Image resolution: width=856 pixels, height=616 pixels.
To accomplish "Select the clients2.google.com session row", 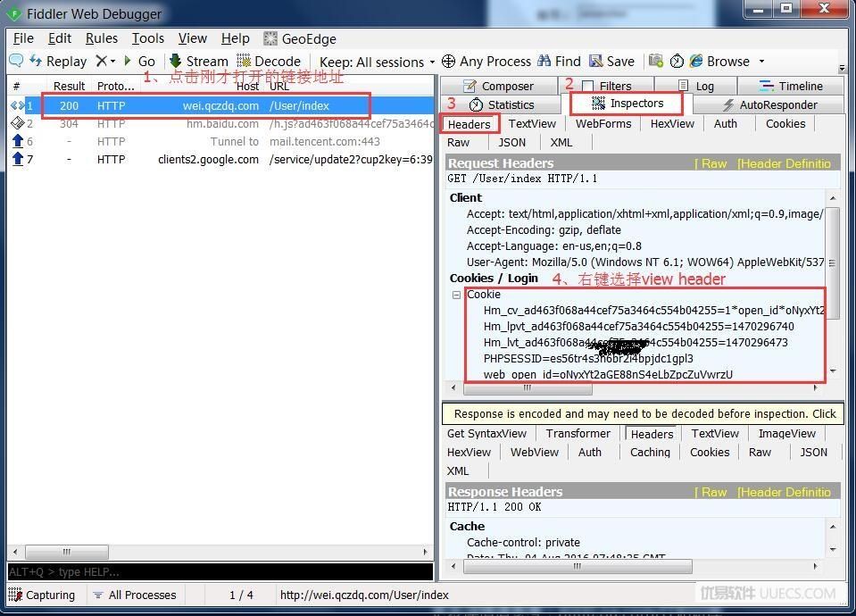I will click(221, 160).
